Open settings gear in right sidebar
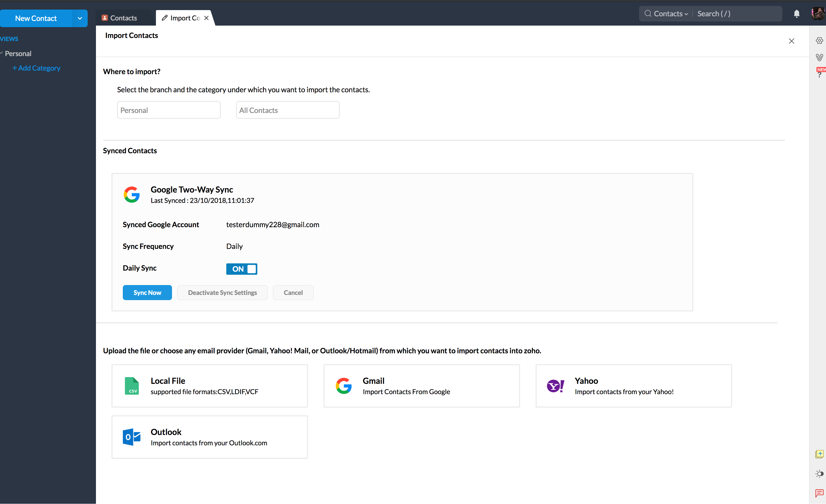Viewport: 826px width, 504px height. pos(819,41)
